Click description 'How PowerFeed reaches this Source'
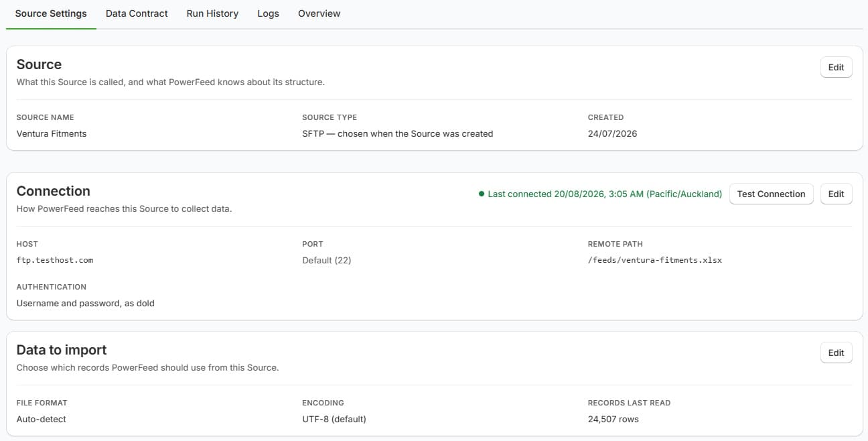 (124, 208)
